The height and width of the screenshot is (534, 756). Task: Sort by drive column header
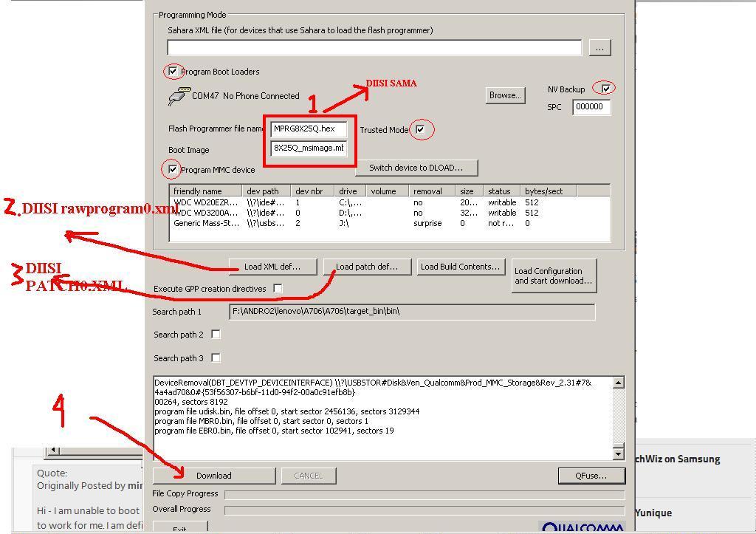pos(350,191)
